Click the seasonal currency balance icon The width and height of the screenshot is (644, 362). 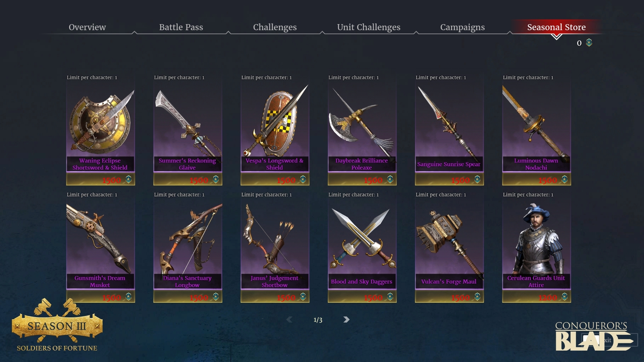point(589,43)
